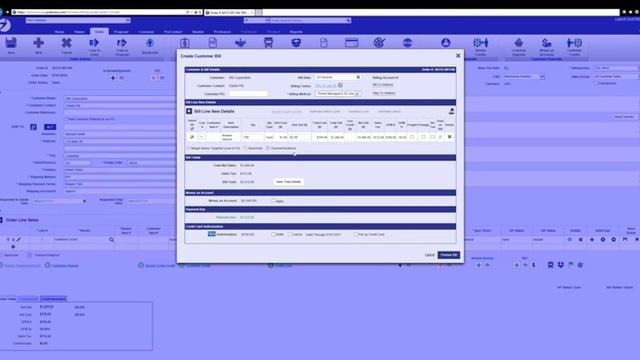640x360 pixels.
Task: Delete the bill line item row
Action: click(449, 137)
